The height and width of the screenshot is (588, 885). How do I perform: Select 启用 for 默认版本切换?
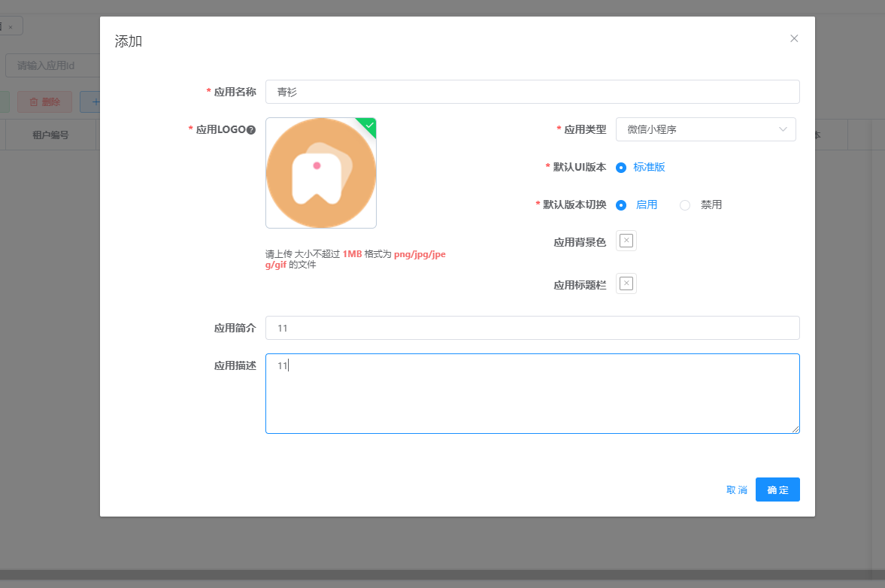pyautogui.click(x=621, y=205)
